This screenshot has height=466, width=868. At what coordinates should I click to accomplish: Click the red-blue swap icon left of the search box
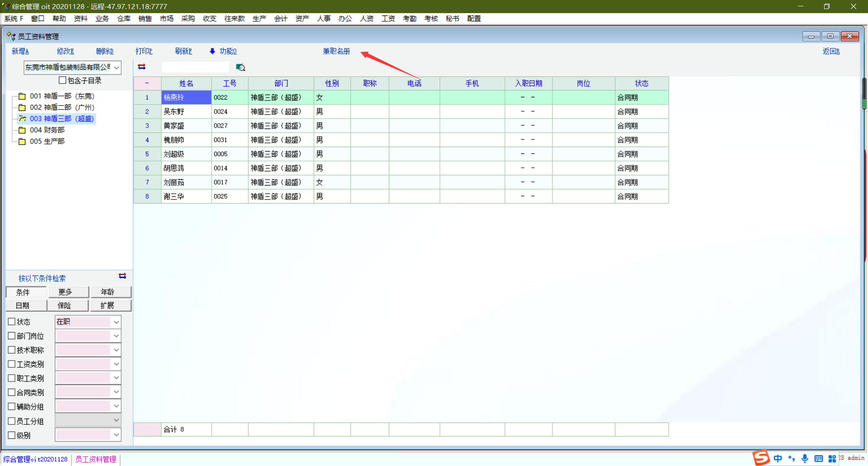coord(142,67)
